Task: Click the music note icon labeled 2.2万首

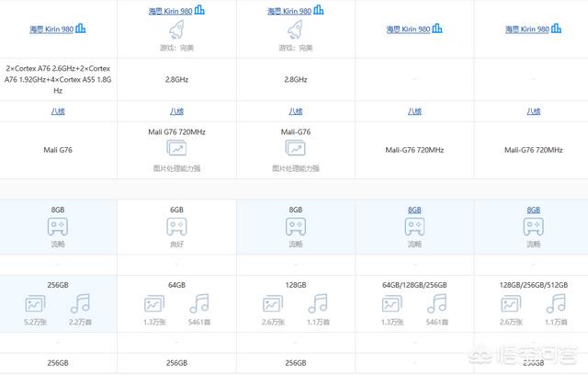Action: (x=80, y=303)
